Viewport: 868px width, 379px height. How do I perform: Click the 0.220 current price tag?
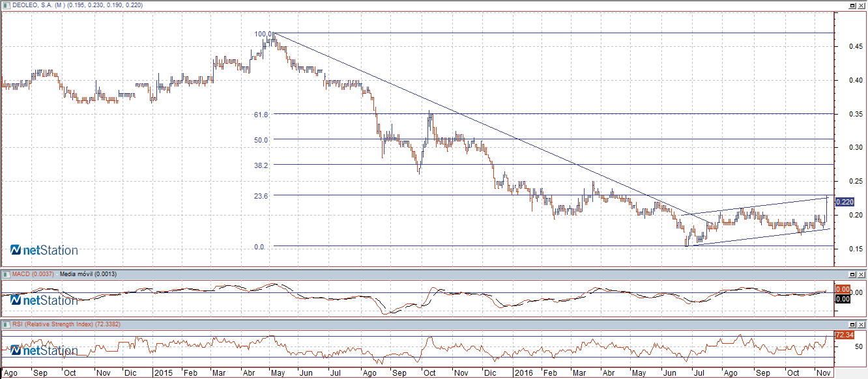coord(844,202)
